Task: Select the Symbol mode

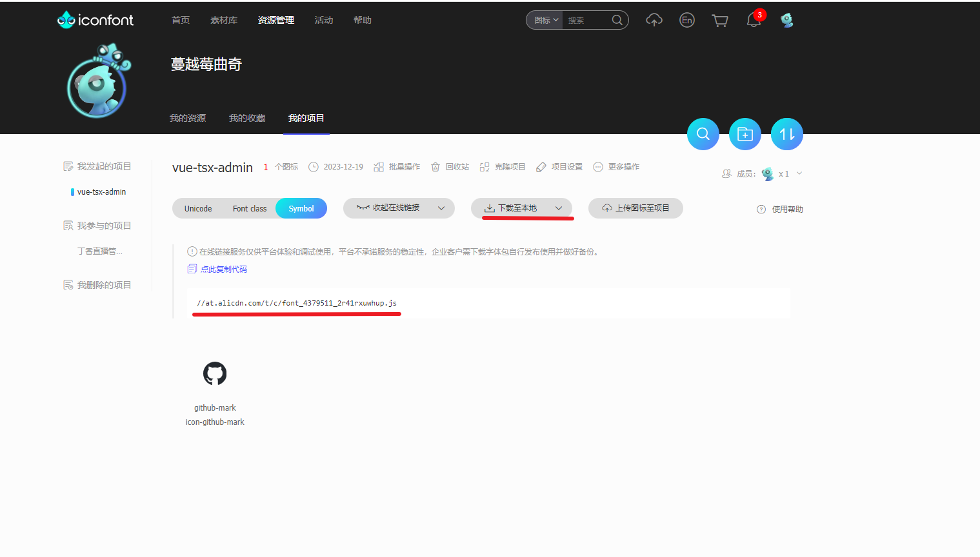Action: click(x=301, y=208)
